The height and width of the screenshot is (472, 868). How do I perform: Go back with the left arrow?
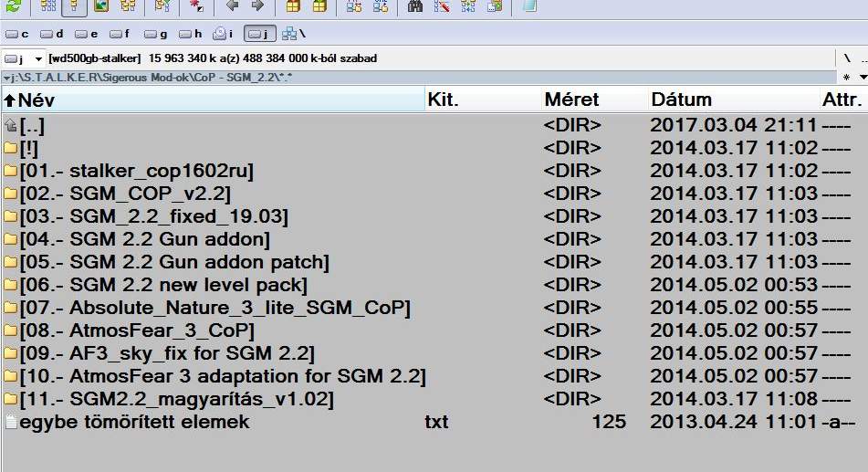pyautogui.click(x=233, y=5)
